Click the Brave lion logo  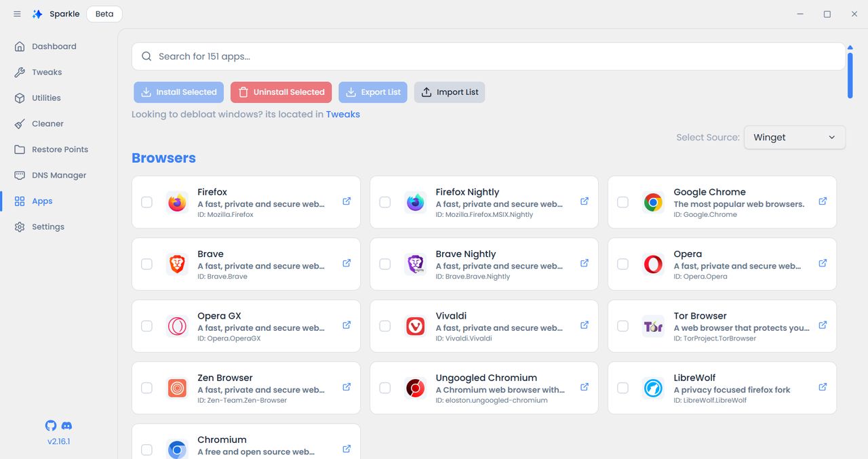[177, 264]
